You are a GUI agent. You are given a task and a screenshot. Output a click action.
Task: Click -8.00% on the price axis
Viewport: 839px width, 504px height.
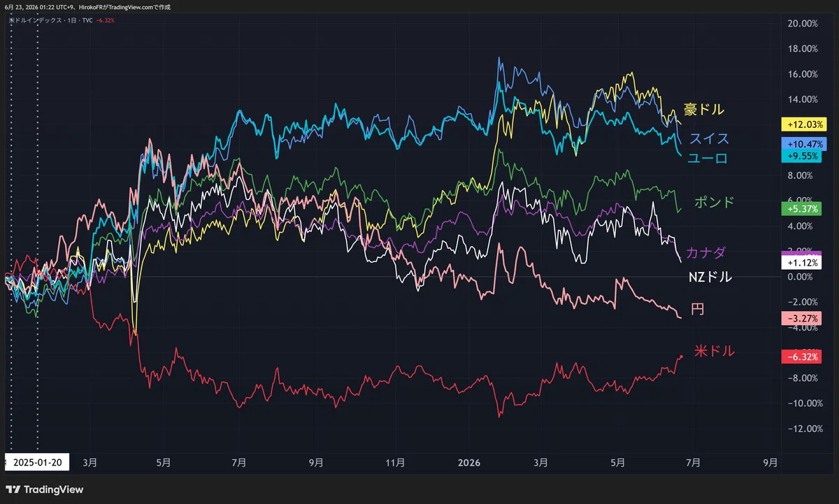(x=802, y=378)
